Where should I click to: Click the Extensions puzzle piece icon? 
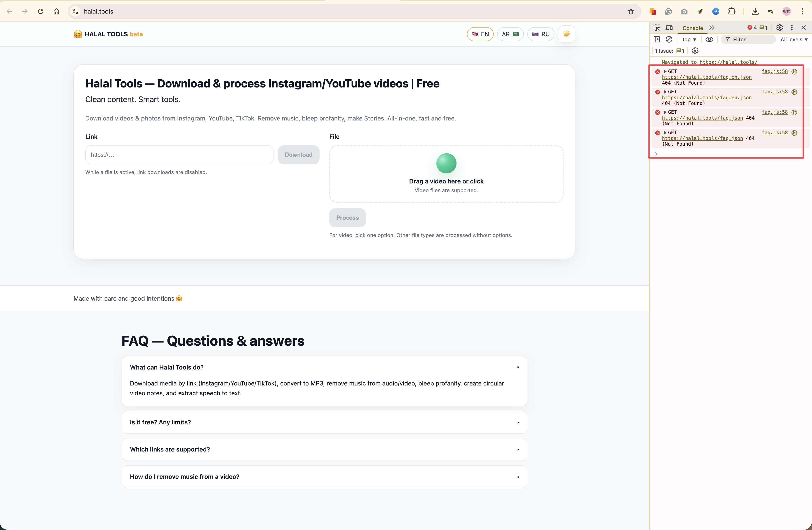click(x=732, y=11)
